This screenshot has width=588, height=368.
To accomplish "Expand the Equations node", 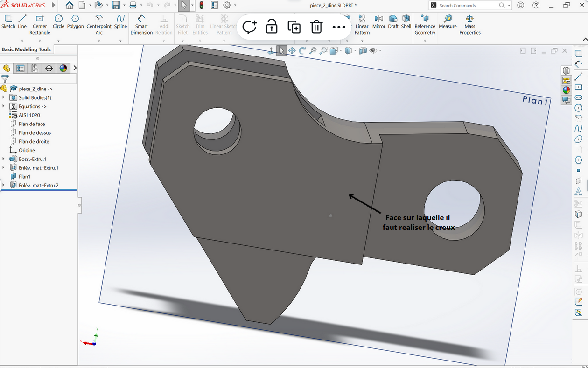I will pyautogui.click(x=4, y=106).
